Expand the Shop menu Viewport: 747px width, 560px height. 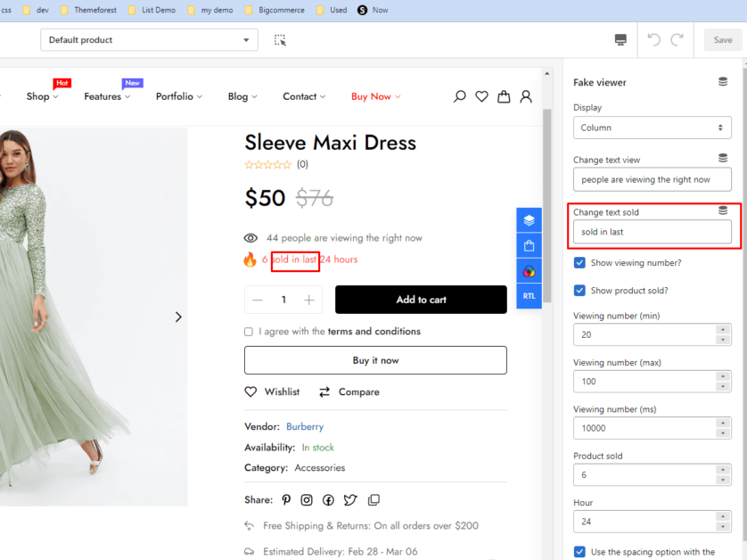point(42,96)
